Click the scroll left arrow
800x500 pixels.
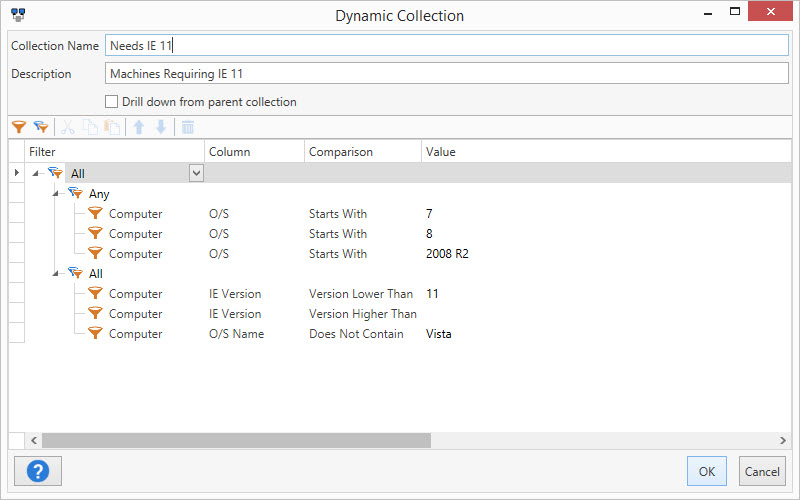[x=34, y=440]
